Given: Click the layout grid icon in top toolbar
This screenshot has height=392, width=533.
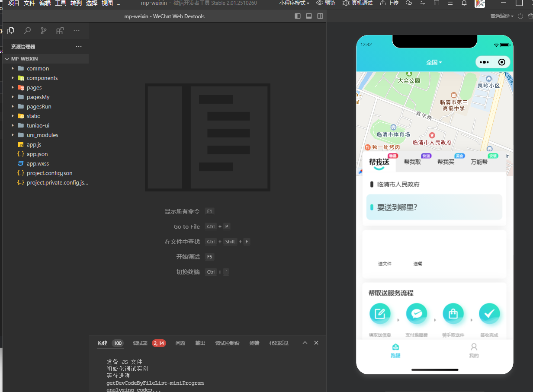Looking at the screenshot, I should click(x=437, y=3).
